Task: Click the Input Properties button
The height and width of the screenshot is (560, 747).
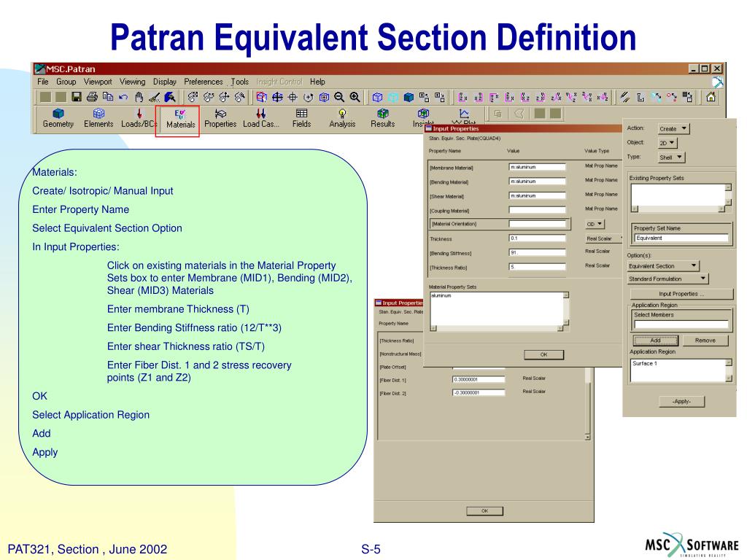Action: [x=681, y=294]
